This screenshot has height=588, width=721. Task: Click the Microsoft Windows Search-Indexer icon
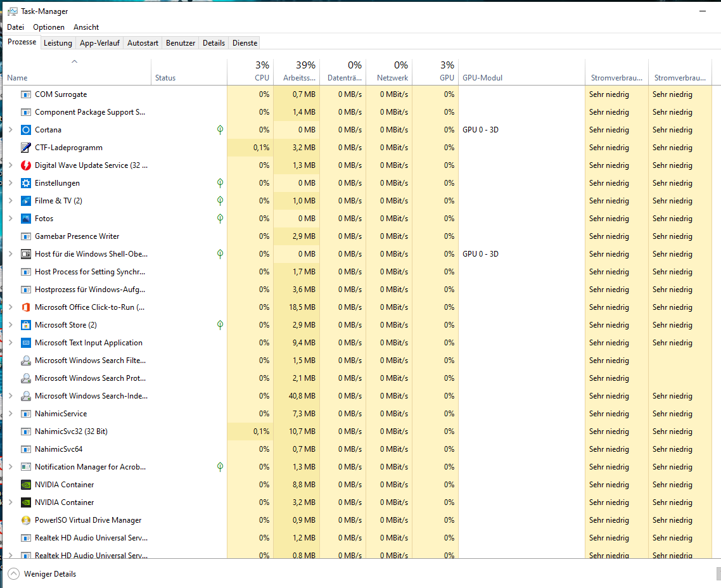tap(26, 396)
